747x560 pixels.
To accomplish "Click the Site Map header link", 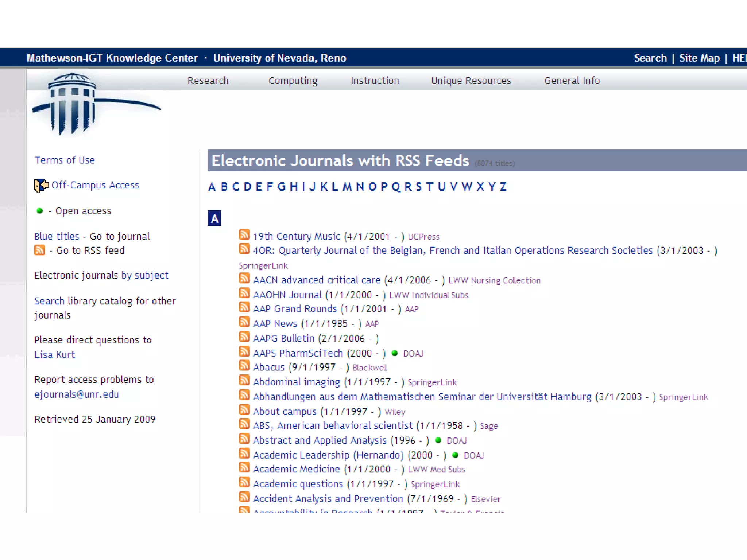I will click(699, 58).
